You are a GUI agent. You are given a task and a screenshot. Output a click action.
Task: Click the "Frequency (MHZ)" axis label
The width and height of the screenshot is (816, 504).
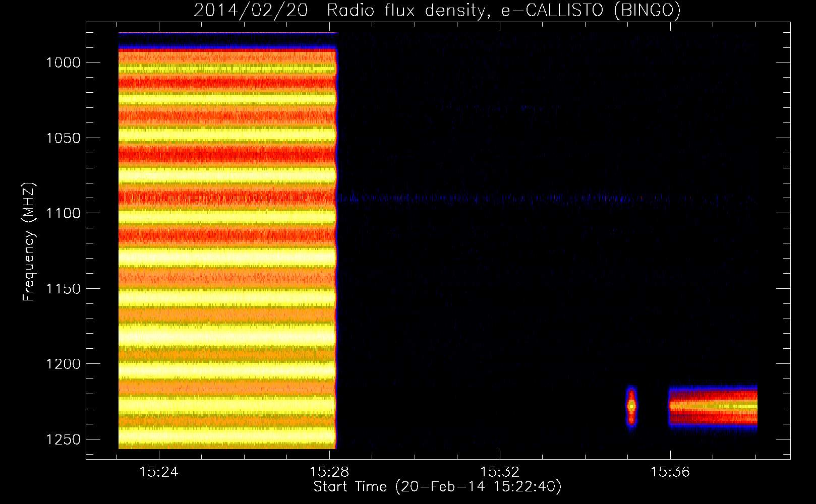click(x=29, y=242)
